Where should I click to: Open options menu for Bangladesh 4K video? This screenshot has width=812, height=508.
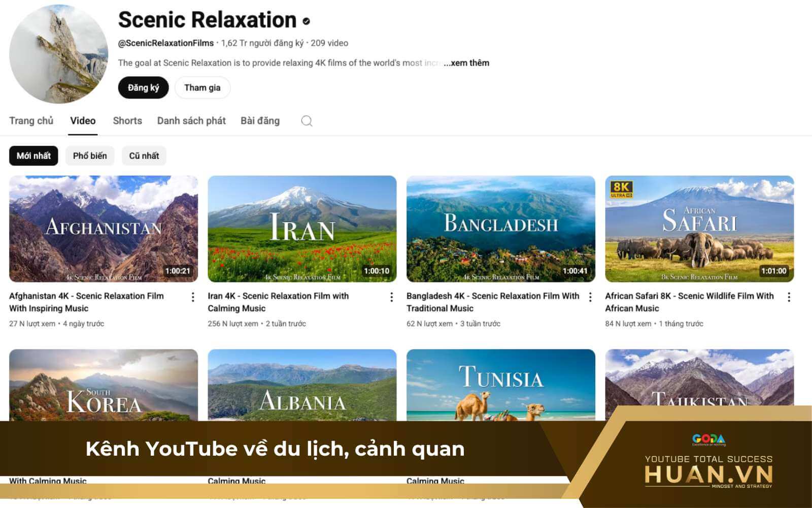[590, 296]
